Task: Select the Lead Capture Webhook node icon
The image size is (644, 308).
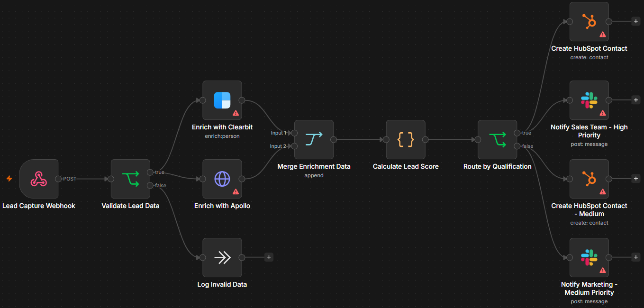Action: click(38, 179)
